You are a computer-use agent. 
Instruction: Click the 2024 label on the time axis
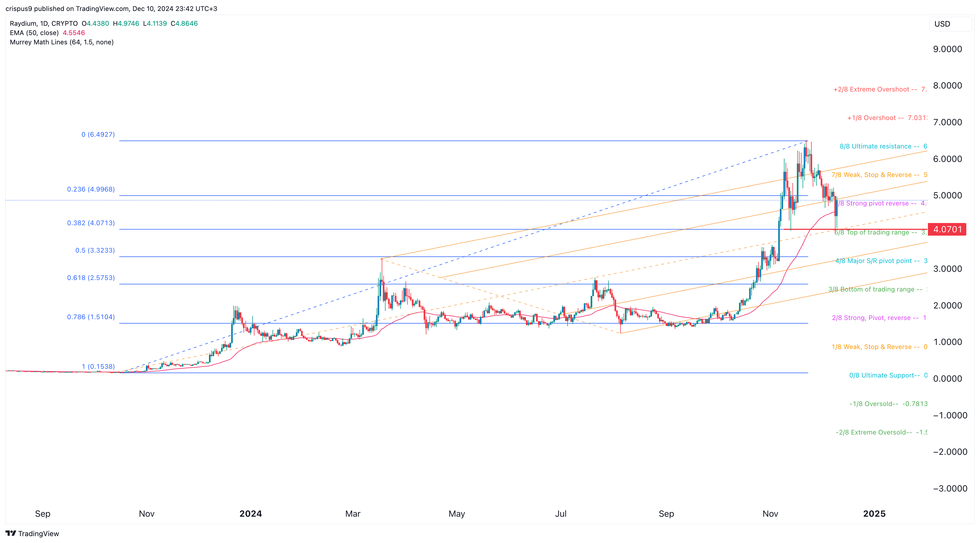click(x=251, y=514)
